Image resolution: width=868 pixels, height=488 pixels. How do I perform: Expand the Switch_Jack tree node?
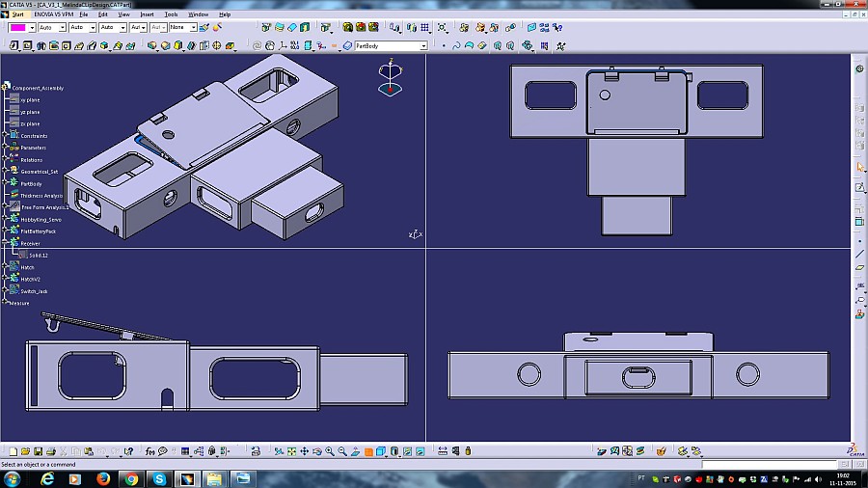pos(5,290)
